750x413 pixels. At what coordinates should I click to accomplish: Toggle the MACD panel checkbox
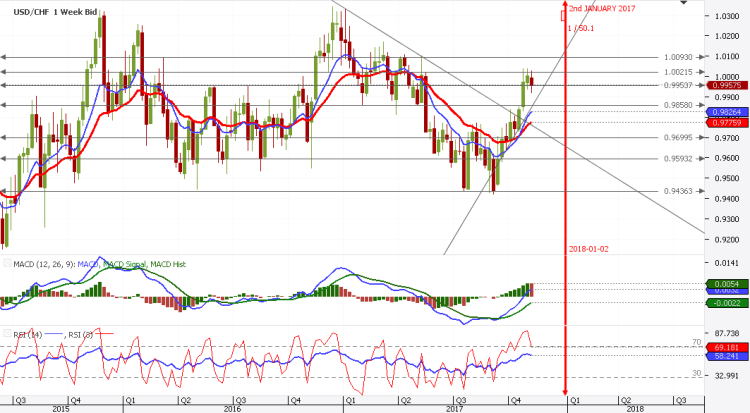pyautogui.click(x=8, y=263)
